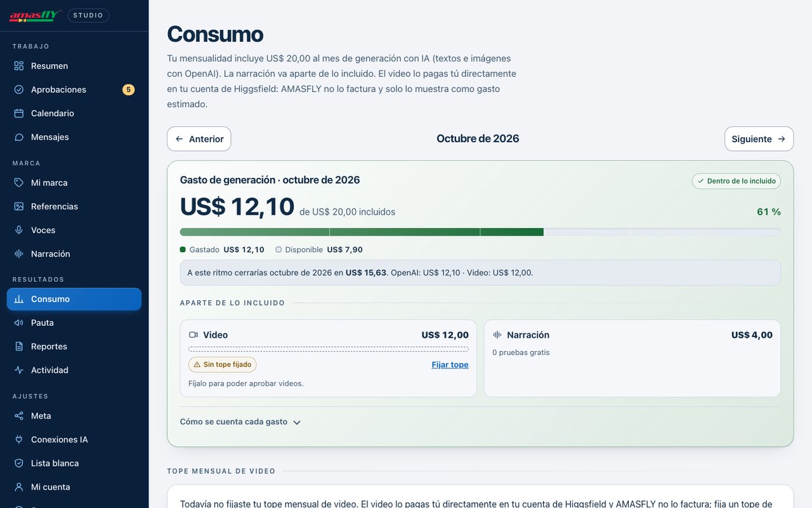
Task: Select the Calendario calendar icon
Action: (x=19, y=113)
